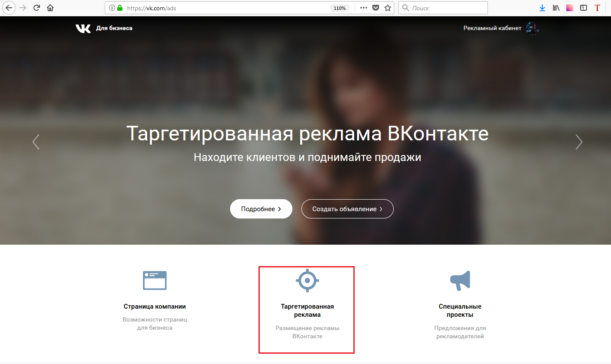This screenshot has height=364, width=611.
Task: Click the Предложения для рекламодателей text
Action: 460,332
